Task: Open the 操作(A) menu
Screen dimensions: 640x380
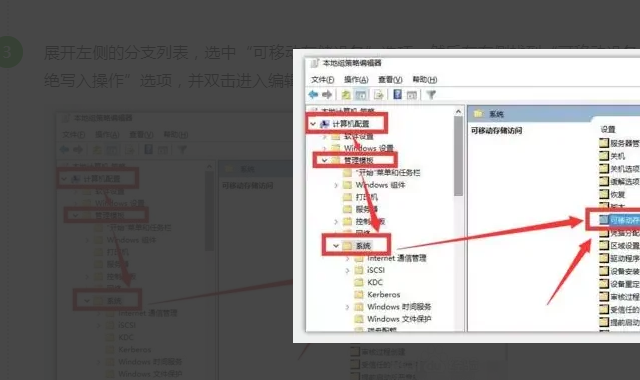Action: (x=356, y=80)
